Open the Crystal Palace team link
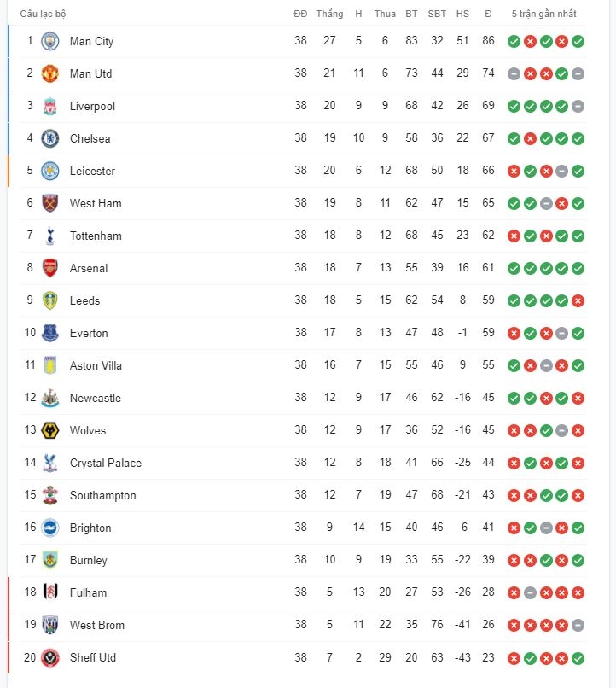 [106, 463]
